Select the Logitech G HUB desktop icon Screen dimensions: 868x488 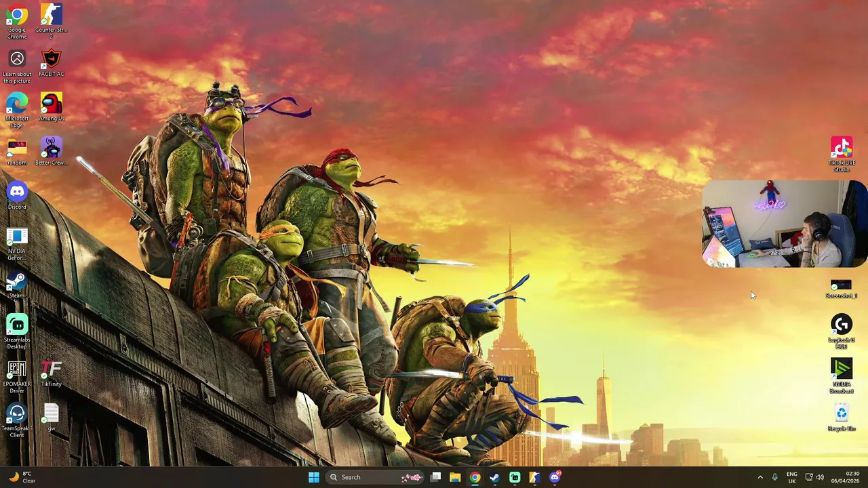pos(842,332)
